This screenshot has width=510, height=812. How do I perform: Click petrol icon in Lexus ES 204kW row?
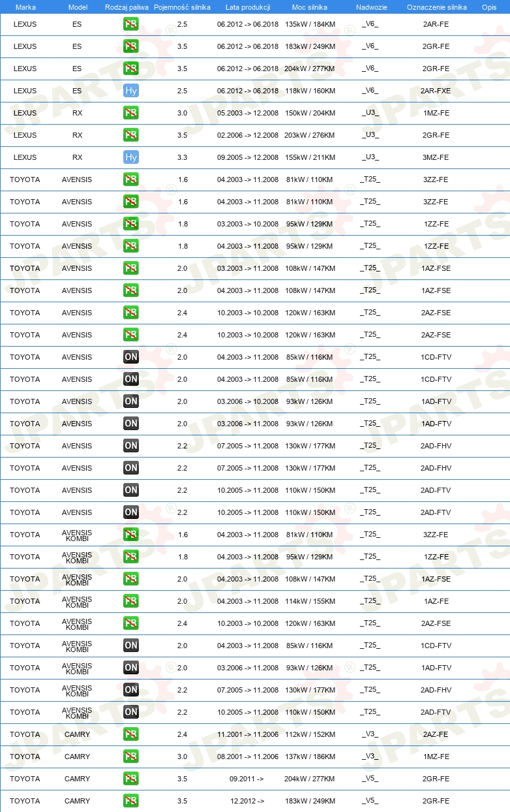(x=131, y=69)
